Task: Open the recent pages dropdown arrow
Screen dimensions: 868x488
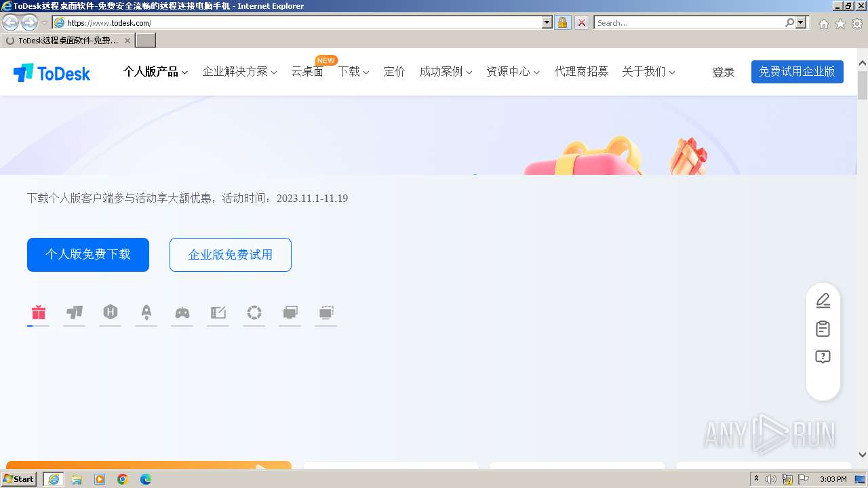Action: point(45,23)
